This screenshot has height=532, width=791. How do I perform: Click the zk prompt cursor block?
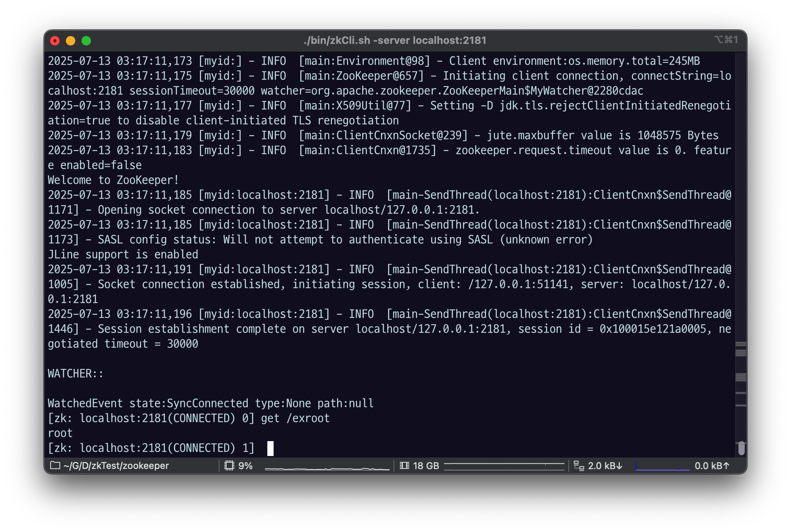[x=270, y=448]
